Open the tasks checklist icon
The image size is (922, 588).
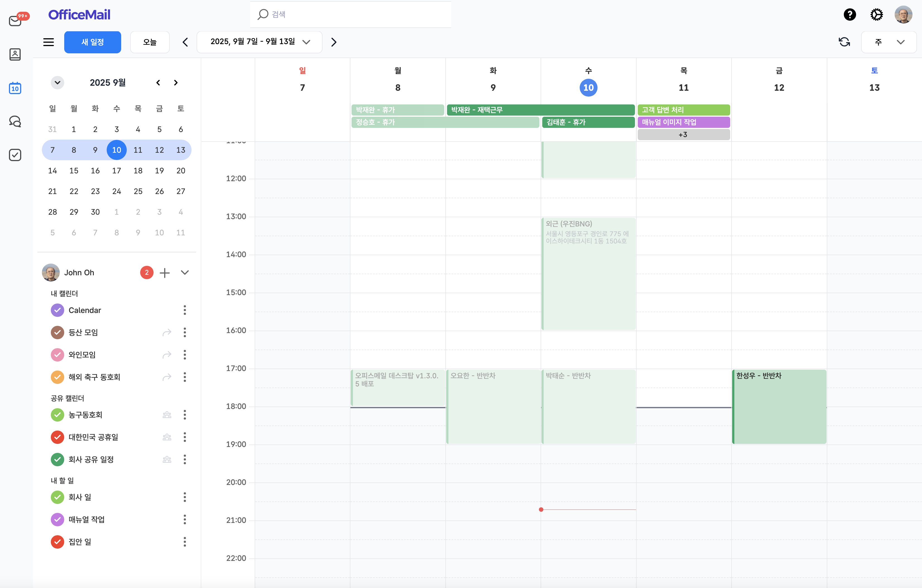point(15,155)
